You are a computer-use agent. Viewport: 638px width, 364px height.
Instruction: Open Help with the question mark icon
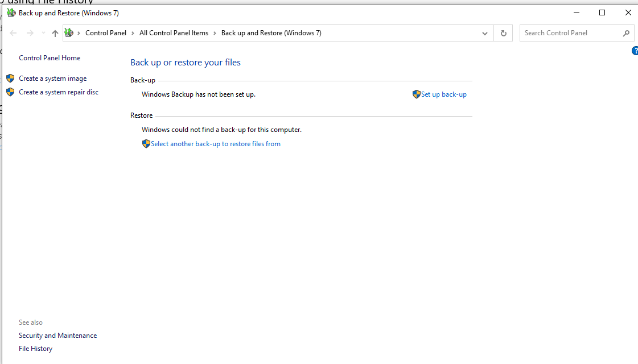click(635, 51)
